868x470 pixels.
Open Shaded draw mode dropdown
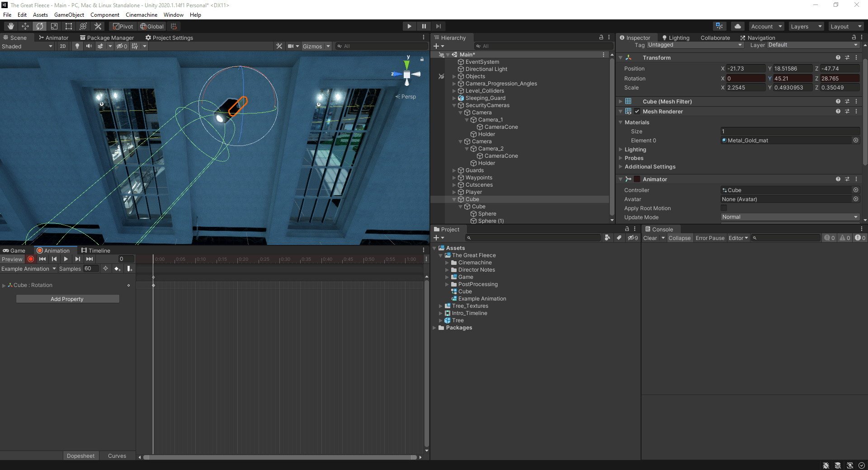tap(27, 46)
